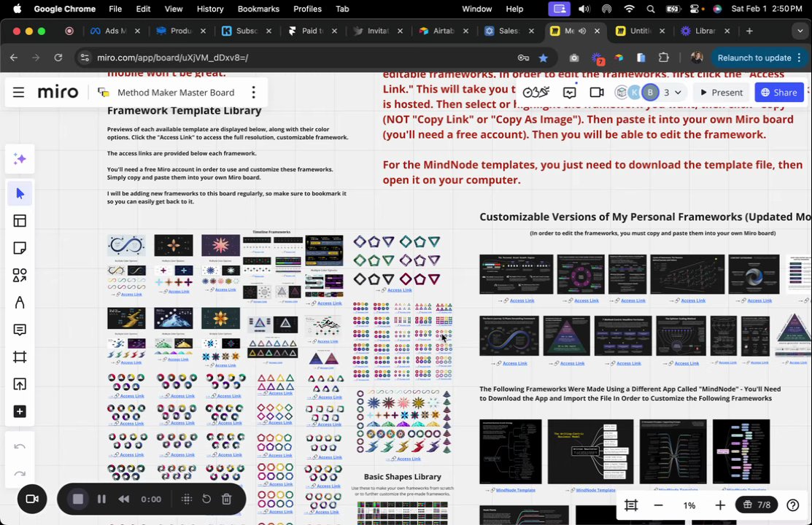Open a new browser tab
Image resolution: width=812 pixels, height=525 pixels.
(x=749, y=31)
